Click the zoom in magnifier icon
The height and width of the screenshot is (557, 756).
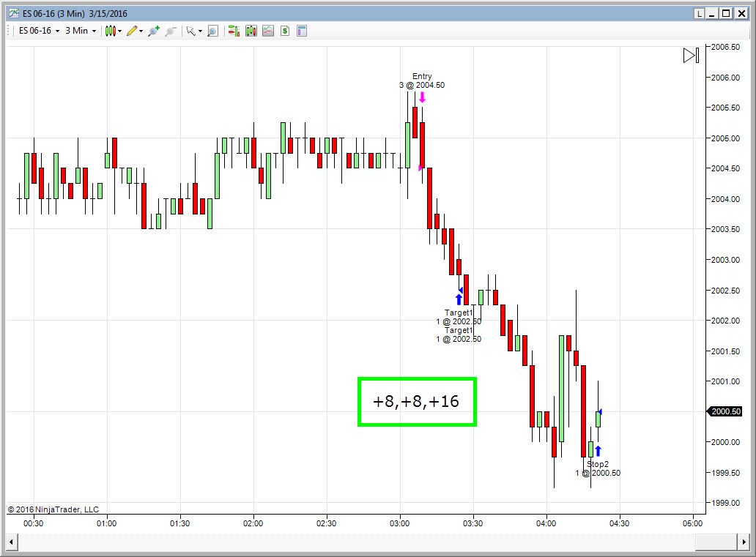[154, 31]
